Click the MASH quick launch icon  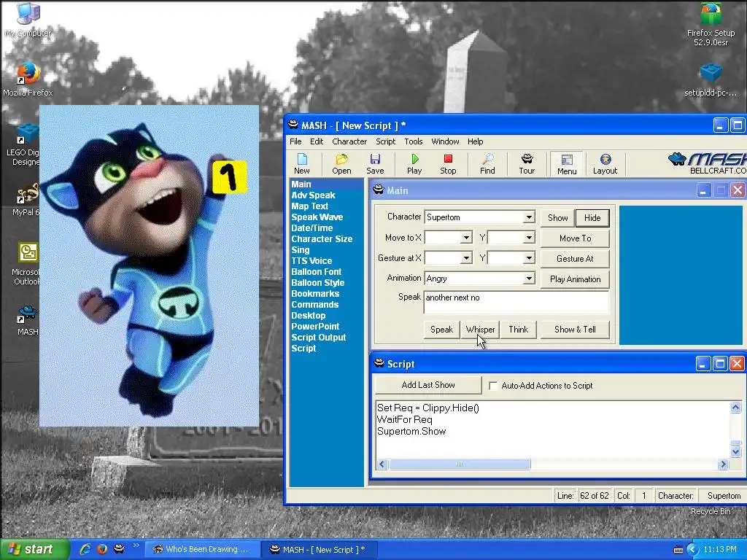coord(119,549)
